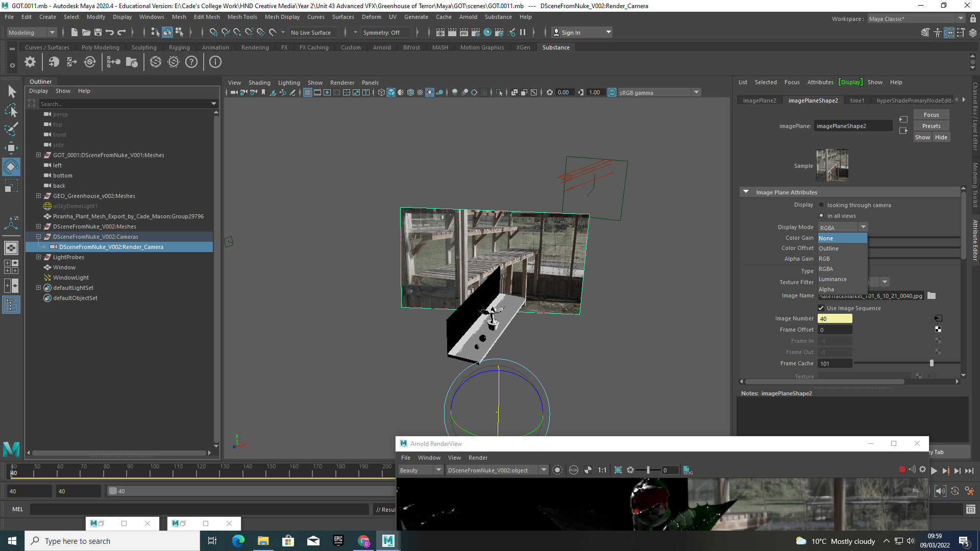Collapse Image Plane Attributes section
This screenshot has width=980, height=551.
click(746, 192)
